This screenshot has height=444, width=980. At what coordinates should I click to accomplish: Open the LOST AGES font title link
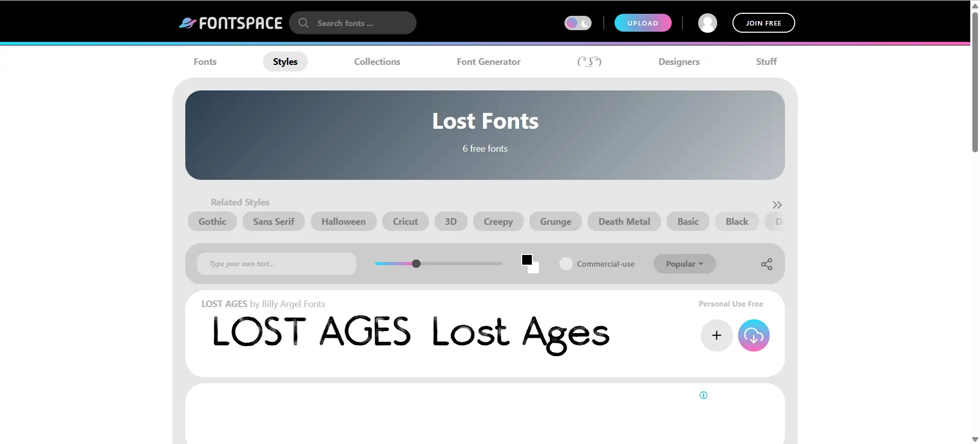click(x=224, y=304)
